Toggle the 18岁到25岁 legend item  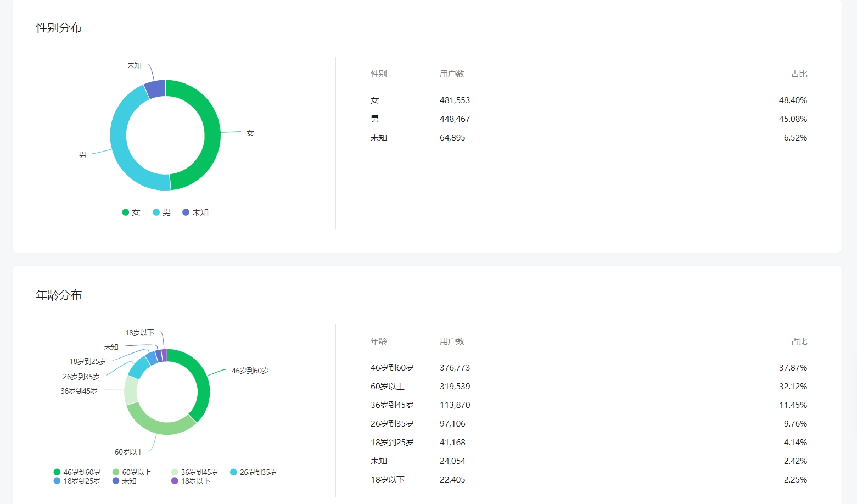(x=77, y=481)
